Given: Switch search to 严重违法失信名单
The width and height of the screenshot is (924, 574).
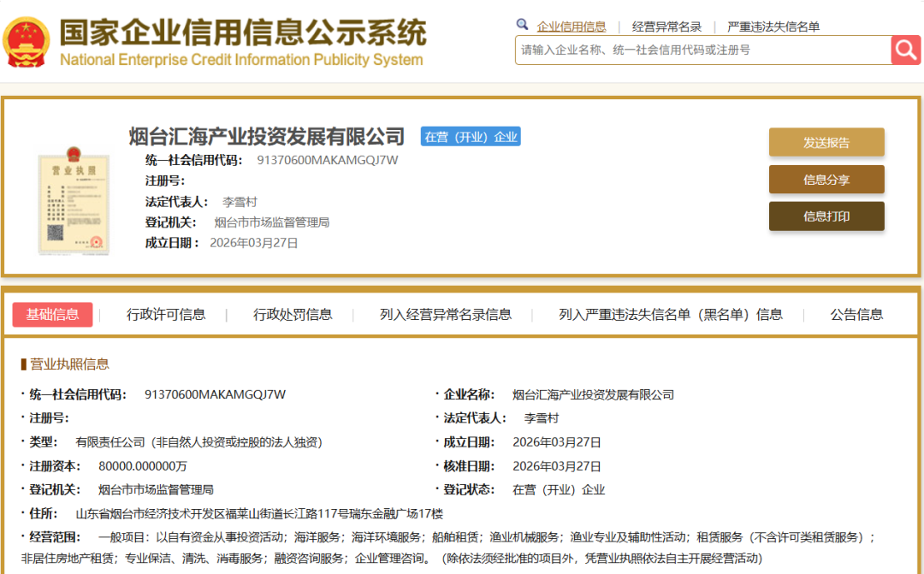Looking at the screenshot, I should [773, 25].
